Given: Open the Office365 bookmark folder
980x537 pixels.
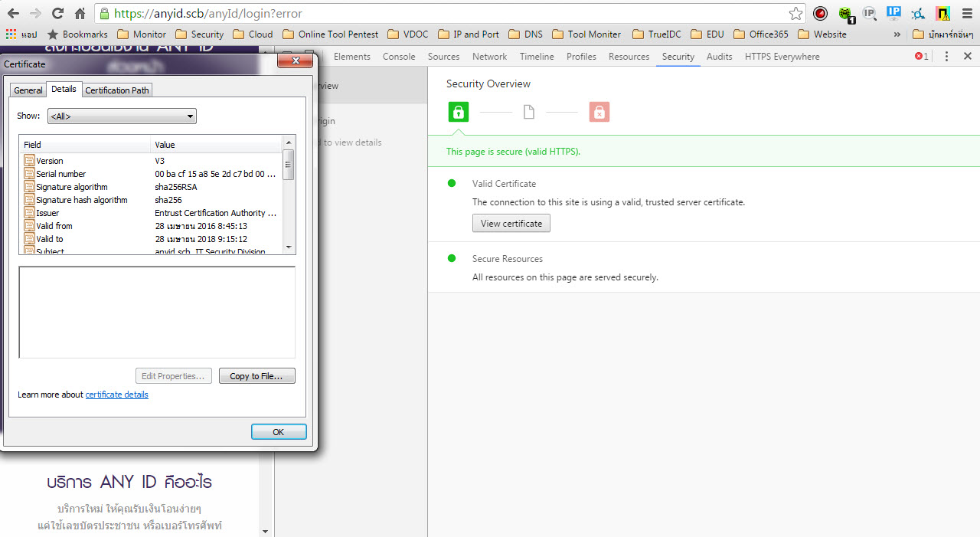Looking at the screenshot, I should pos(761,34).
